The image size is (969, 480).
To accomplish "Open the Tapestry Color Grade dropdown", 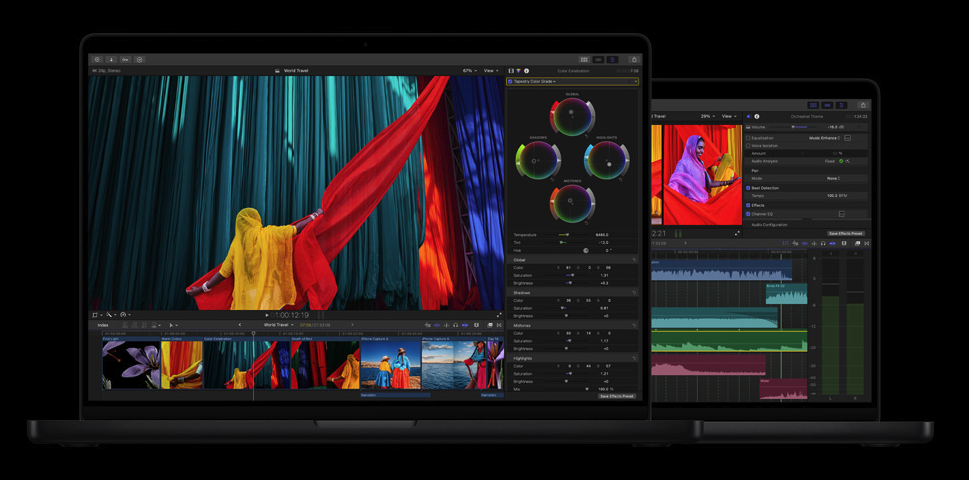I will [x=535, y=82].
